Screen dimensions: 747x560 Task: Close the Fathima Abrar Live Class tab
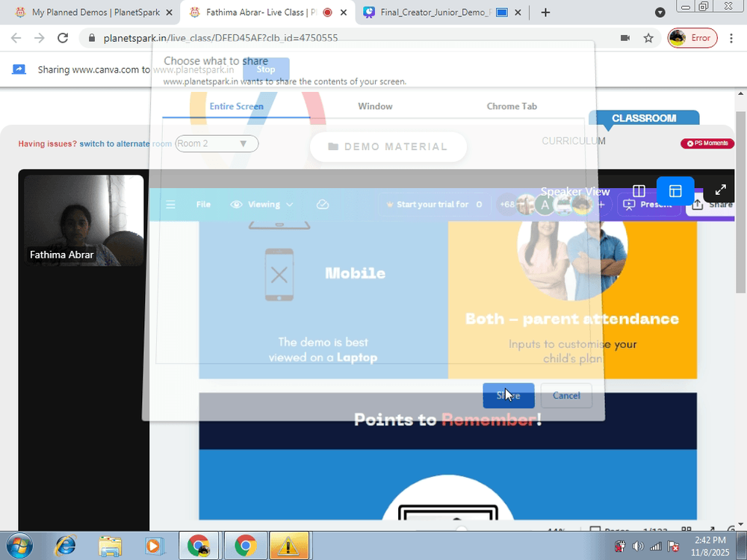pyautogui.click(x=344, y=13)
